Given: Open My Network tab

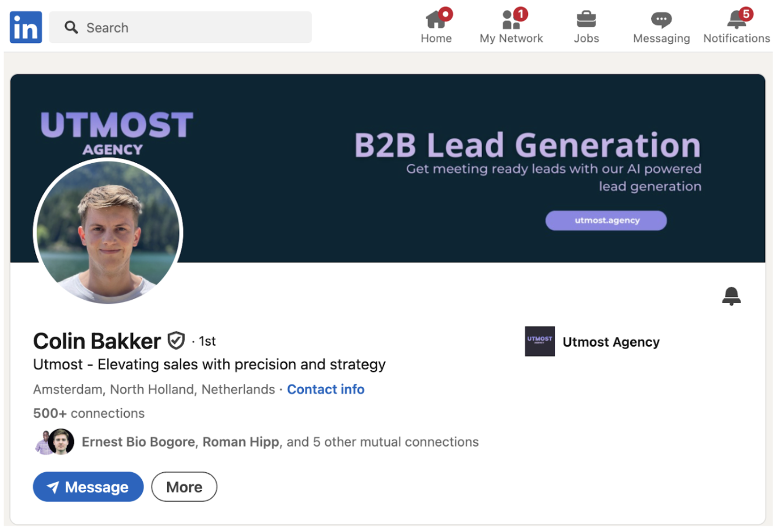Looking at the screenshot, I should [511, 27].
